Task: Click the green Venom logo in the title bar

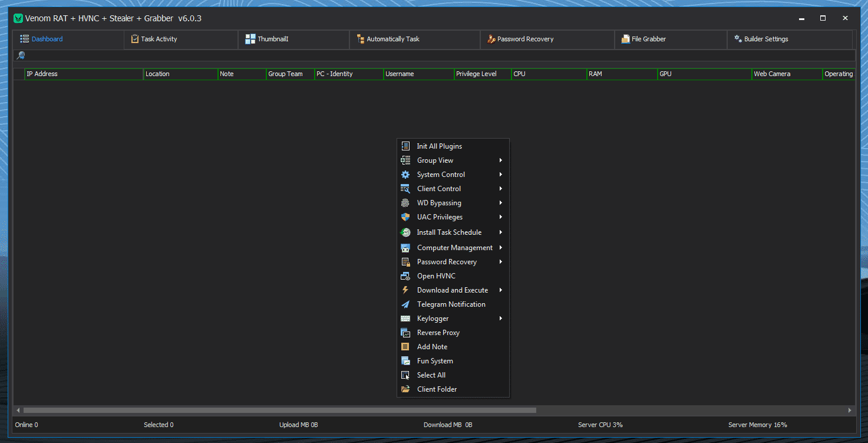Action: [18, 18]
